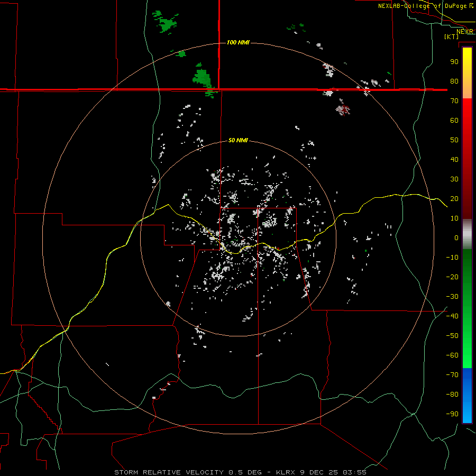The image size is (476, 476).
Task: Select the gray zero-velocity segment of the color bar
Action: 467,234
